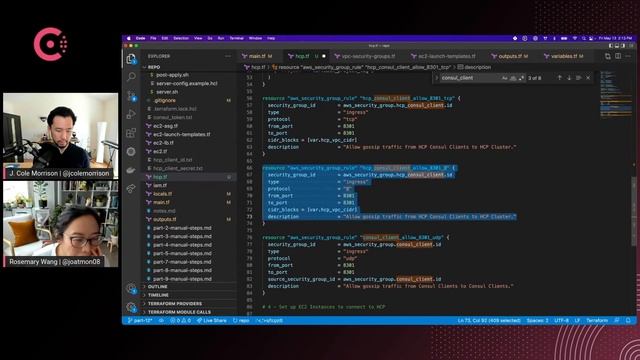Click the eye watch icon in status bar
This screenshot has width=640, height=360.
coord(161,320)
